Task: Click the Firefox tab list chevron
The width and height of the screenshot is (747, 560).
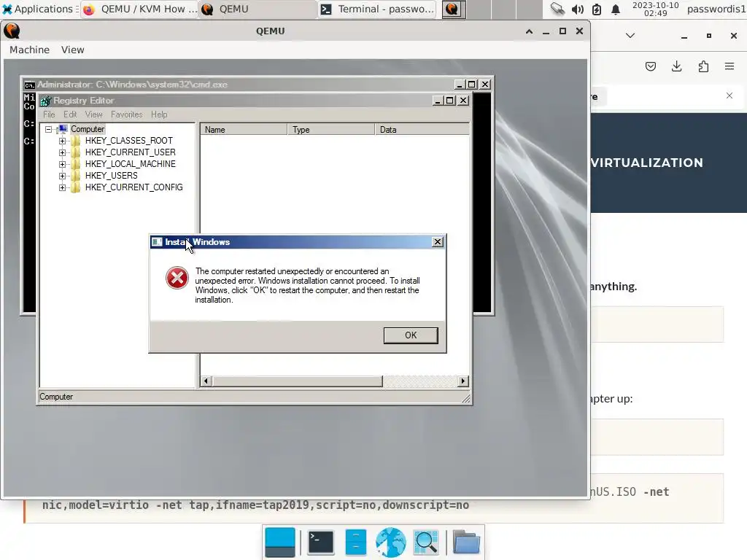Action: pyautogui.click(x=630, y=36)
